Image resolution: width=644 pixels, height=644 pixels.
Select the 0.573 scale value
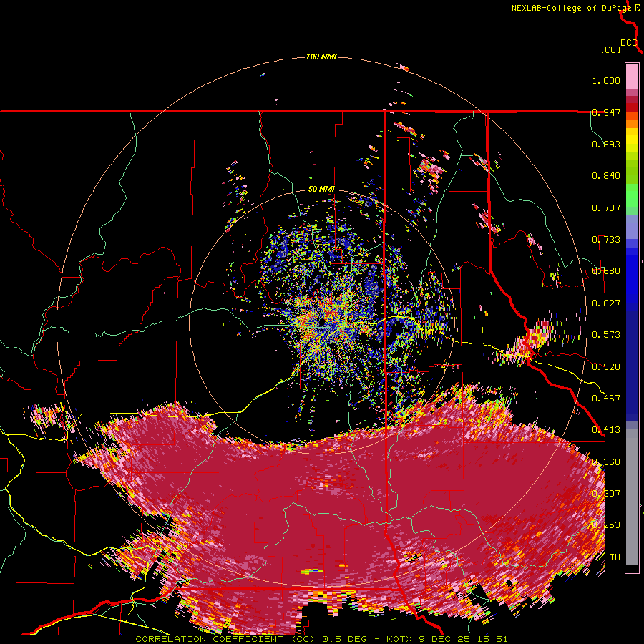tap(606, 335)
